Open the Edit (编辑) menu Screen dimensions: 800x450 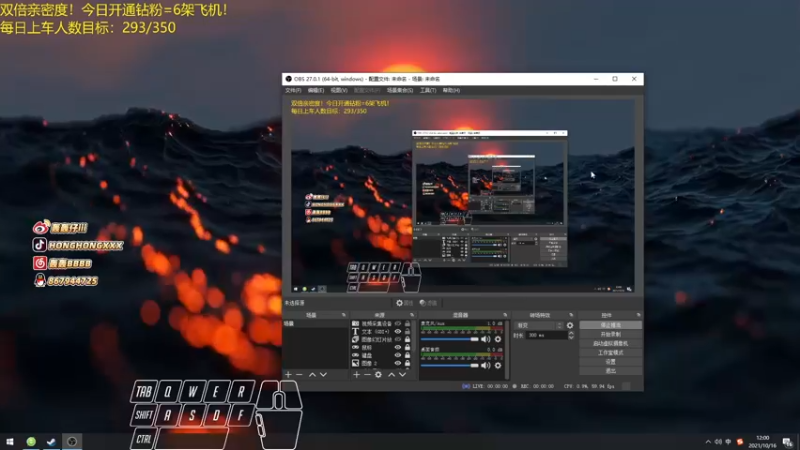[x=315, y=90]
